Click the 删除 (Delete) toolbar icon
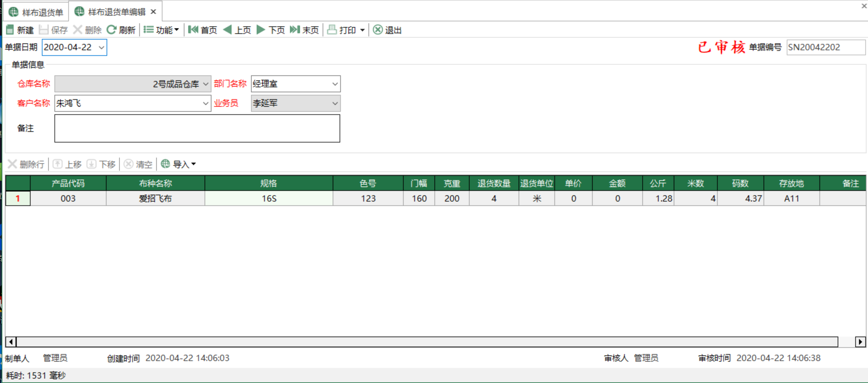Screen dimensions: 868x383 [77, 30]
